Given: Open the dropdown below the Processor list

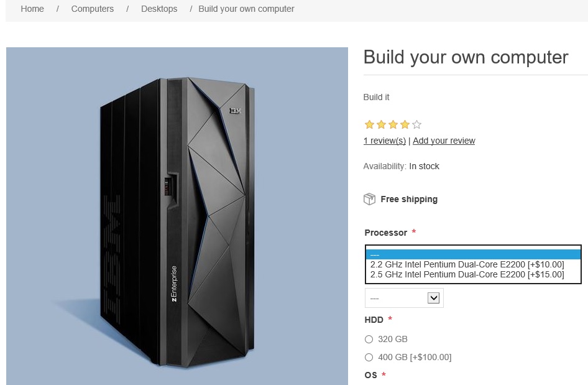Looking at the screenshot, I should [404, 299].
